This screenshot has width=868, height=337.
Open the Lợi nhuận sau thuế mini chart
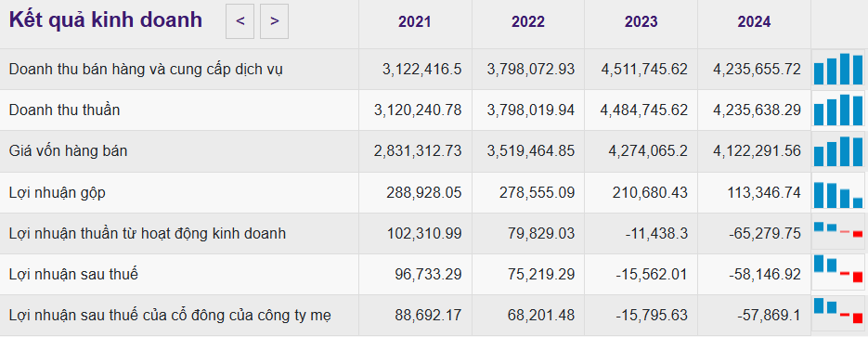838,273
